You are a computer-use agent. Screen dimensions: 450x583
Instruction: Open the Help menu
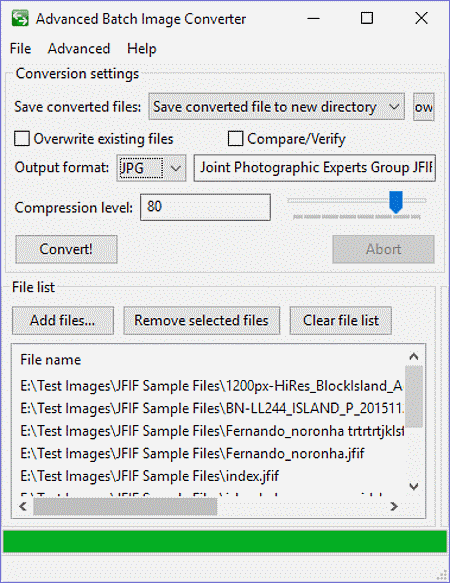point(142,49)
